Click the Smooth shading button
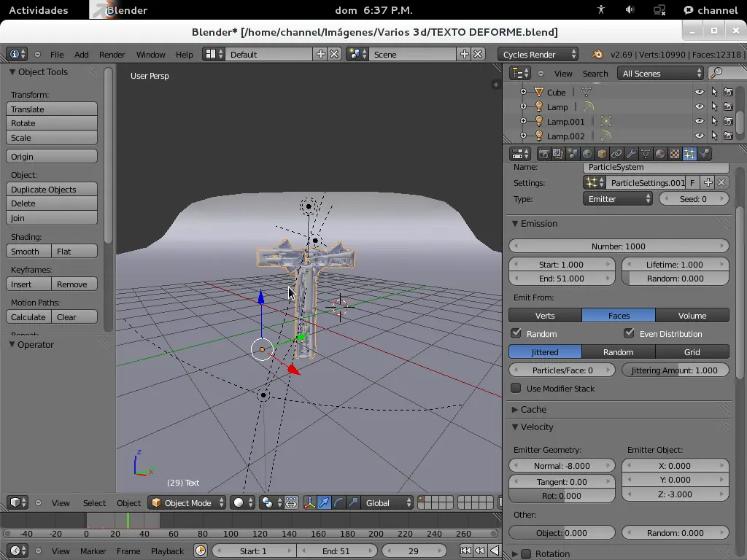 (28, 252)
